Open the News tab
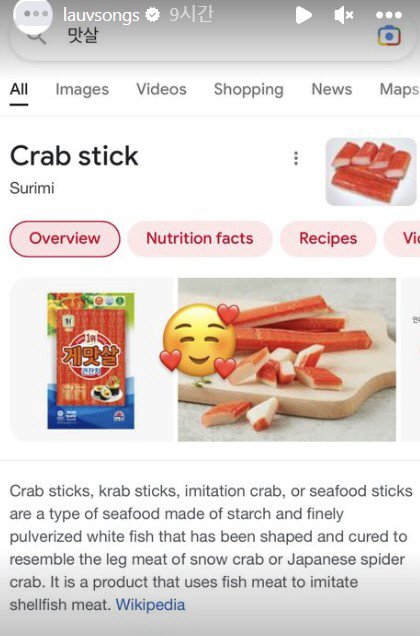420x636 pixels. [x=332, y=89]
